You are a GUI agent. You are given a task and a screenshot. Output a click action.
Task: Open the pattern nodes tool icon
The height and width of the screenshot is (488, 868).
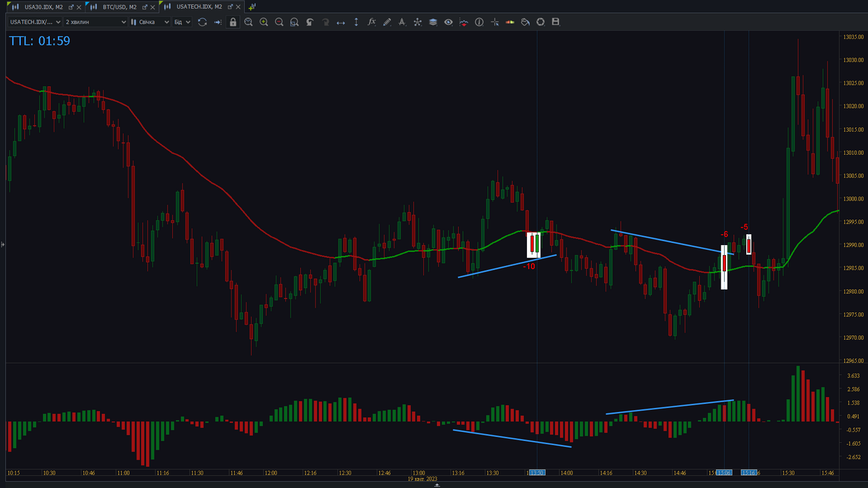pos(417,22)
